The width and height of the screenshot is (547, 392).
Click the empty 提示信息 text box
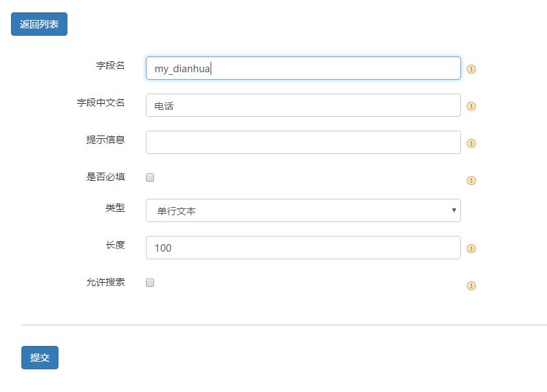click(303, 142)
